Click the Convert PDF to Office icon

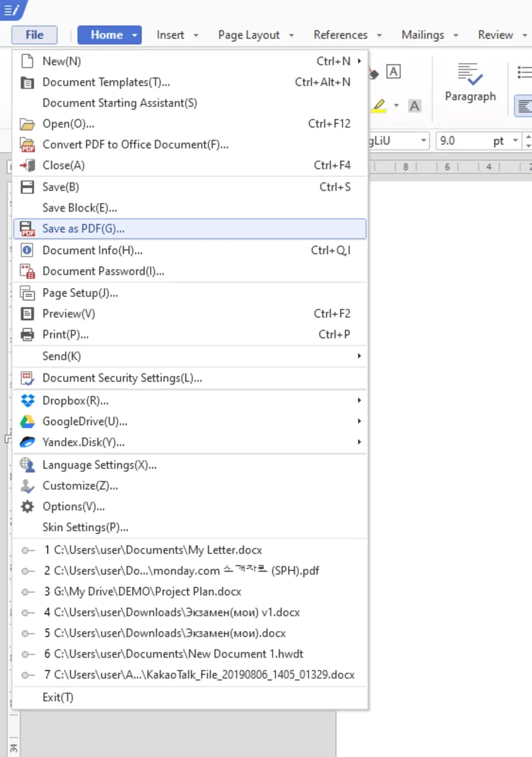pos(27,145)
